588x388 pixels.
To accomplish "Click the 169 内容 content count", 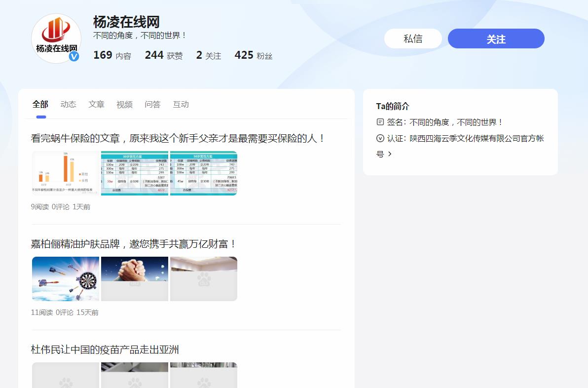I will (112, 55).
